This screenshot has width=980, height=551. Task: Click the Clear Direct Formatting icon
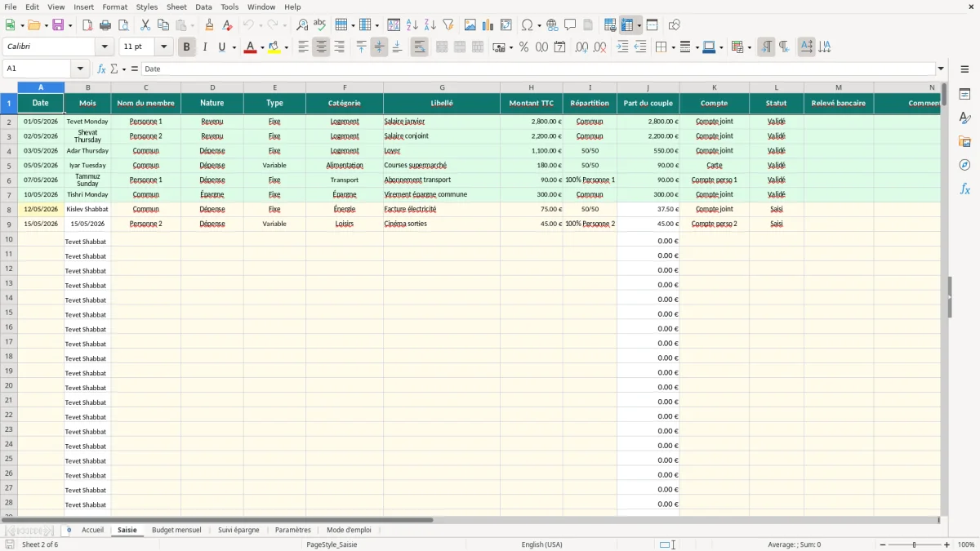click(x=227, y=25)
